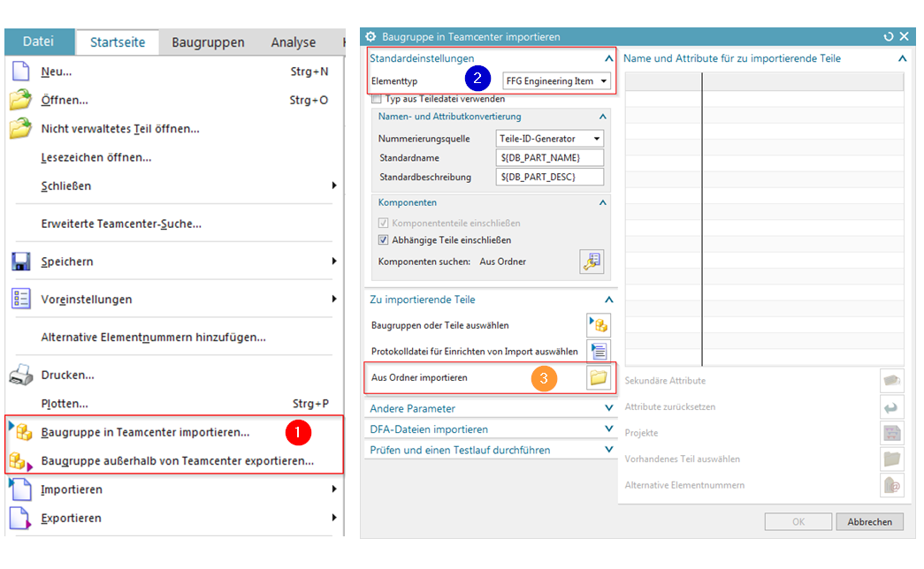This screenshot has width=924, height=569.
Task: Click the Attribute zurücksetzen arrow icon
Action: click(891, 406)
